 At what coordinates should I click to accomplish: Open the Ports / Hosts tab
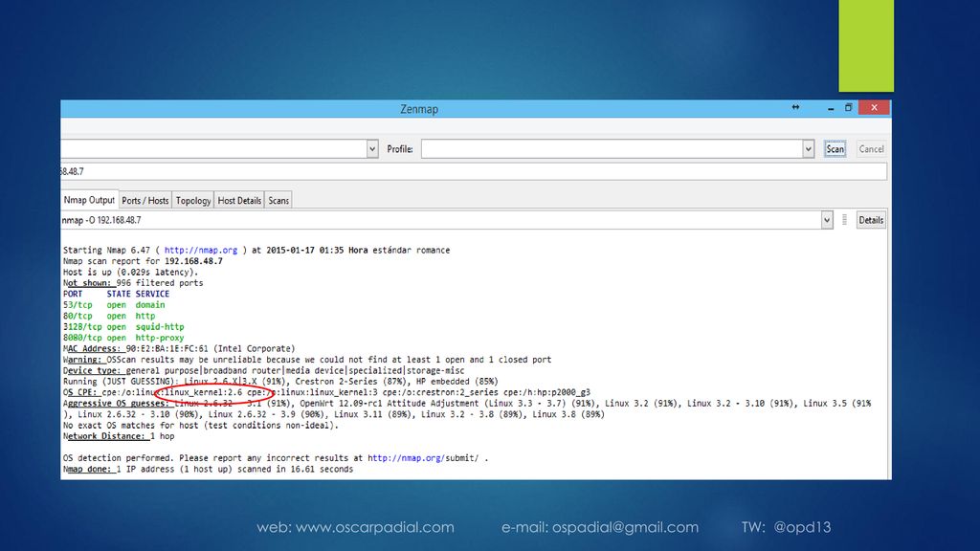145,201
